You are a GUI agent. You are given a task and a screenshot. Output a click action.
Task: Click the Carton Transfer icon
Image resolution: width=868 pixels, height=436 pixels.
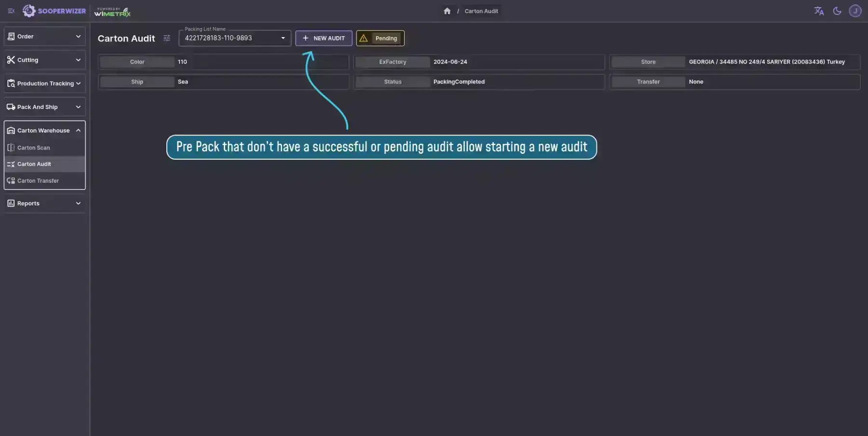[x=11, y=181]
